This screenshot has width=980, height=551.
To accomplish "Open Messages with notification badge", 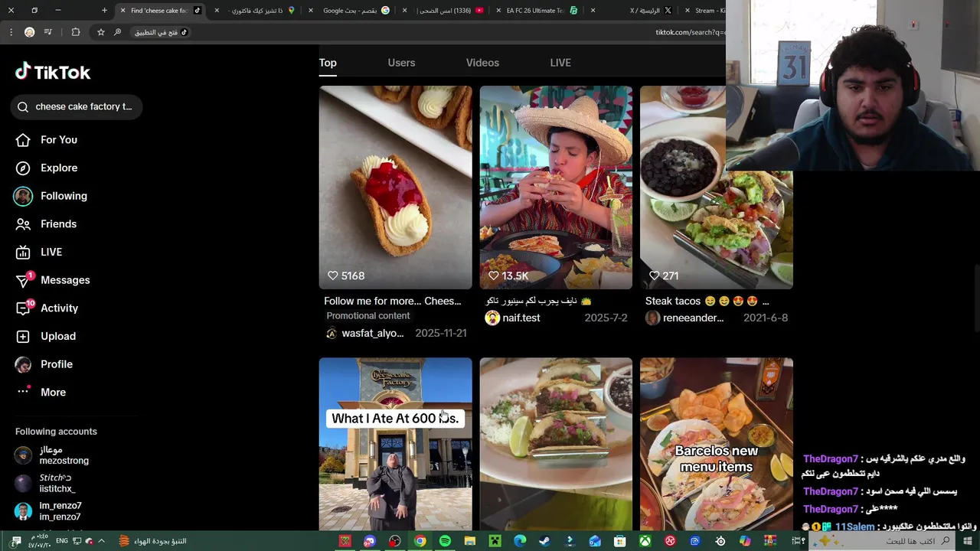I will point(65,280).
